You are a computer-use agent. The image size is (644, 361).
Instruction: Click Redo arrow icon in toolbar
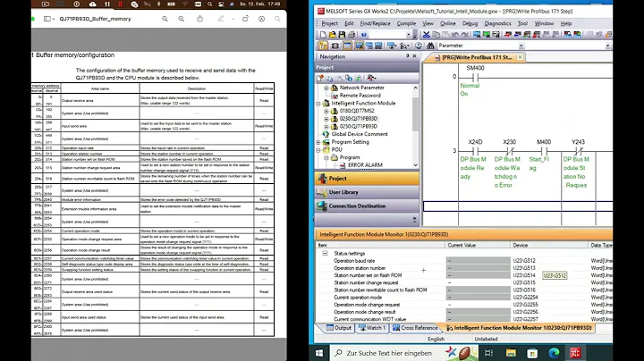tap(464, 35)
